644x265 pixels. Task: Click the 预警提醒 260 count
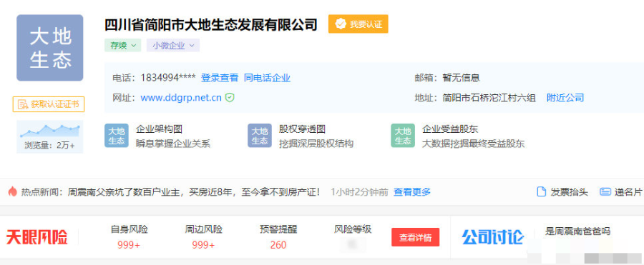click(x=278, y=245)
